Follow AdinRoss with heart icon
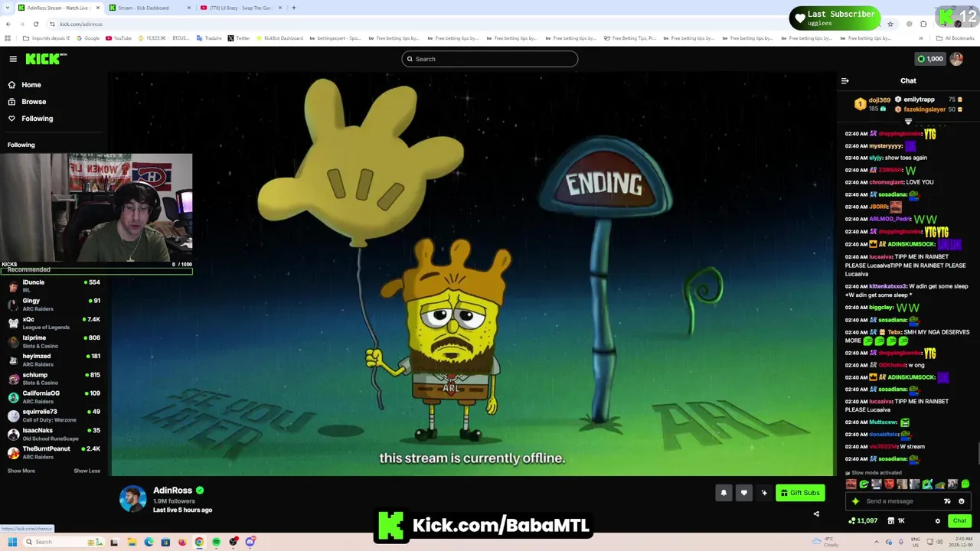The height and width of the screenshot is (551, 980). click(743, 493)
